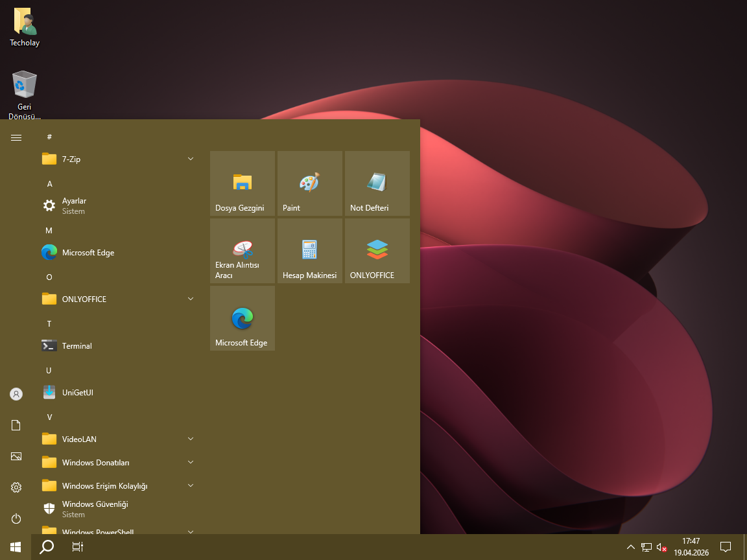Click the O letter header
Image resolution: width=747 pixels, height=560 pixels.
coord(49,277)
